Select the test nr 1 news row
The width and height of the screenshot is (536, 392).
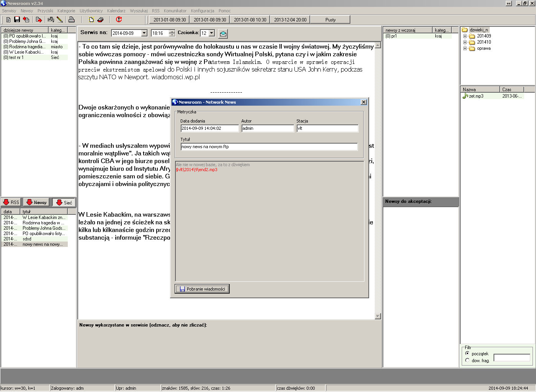tap(34, 57)
